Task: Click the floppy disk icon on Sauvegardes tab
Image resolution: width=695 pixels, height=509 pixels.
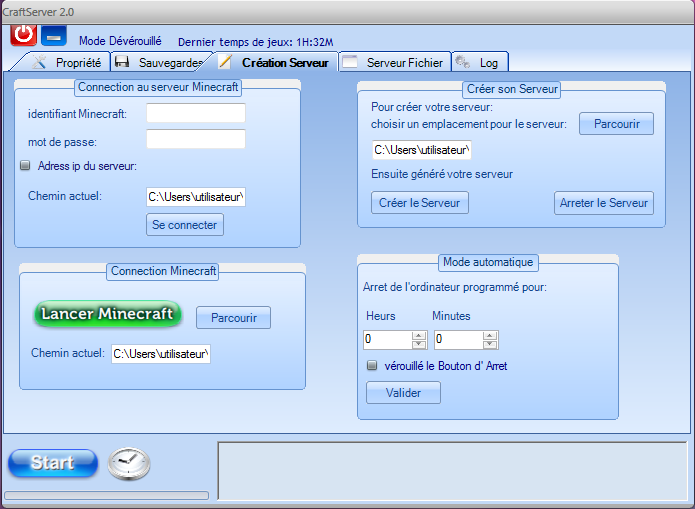Action: (122, 62)
